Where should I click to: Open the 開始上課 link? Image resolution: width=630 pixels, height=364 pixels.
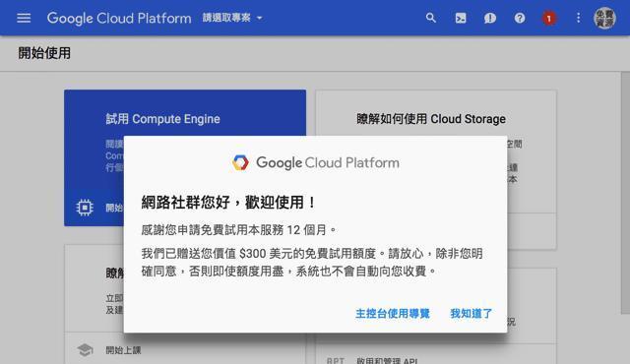[x=123, y=350]
